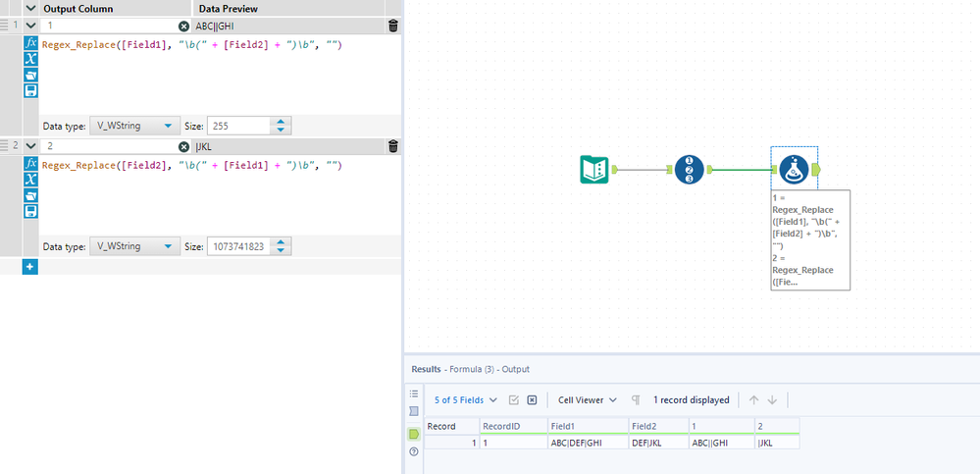The width and height of the screenshot is (980, 474).
Task: Show messages list in Results panel
Action: point(413,394)
